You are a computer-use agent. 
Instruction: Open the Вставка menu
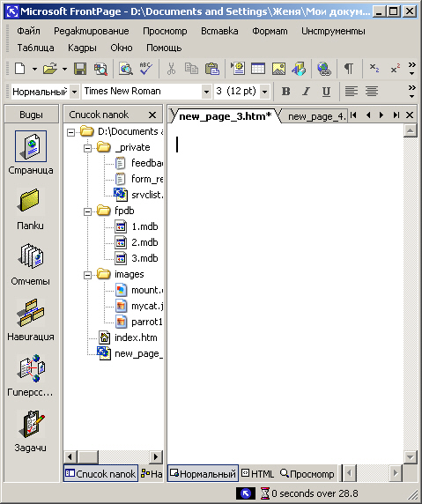[219, 31]
